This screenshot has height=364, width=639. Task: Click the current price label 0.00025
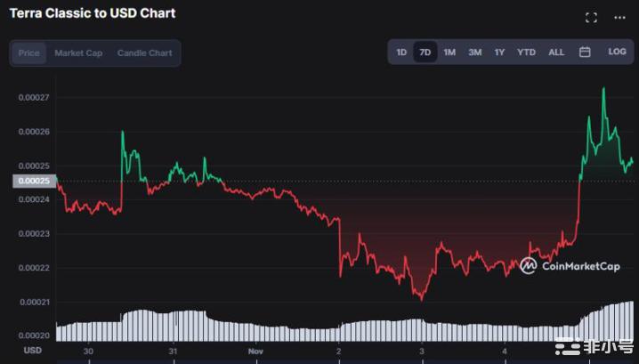coord(34,182)
